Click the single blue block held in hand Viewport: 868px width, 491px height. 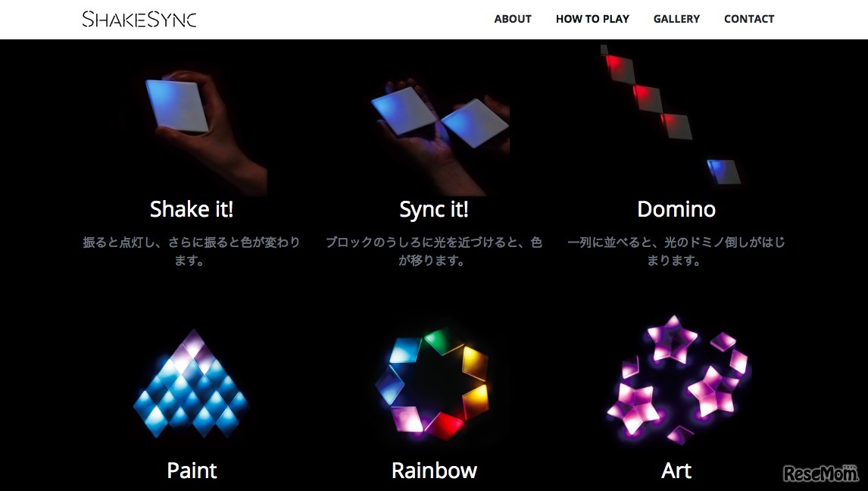[x=177, y=105]
